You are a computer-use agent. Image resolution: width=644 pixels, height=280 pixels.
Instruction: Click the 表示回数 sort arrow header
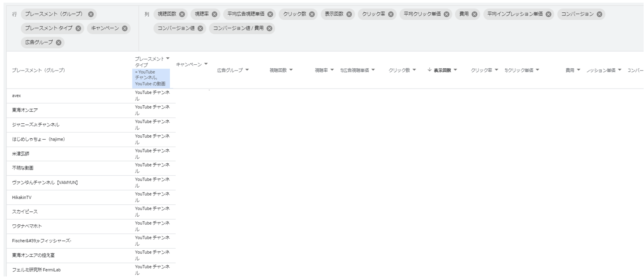[x=442, y=70]
